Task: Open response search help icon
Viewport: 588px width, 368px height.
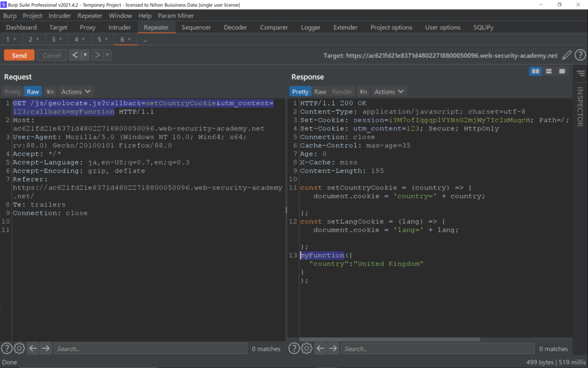Action: pos(294,348)
